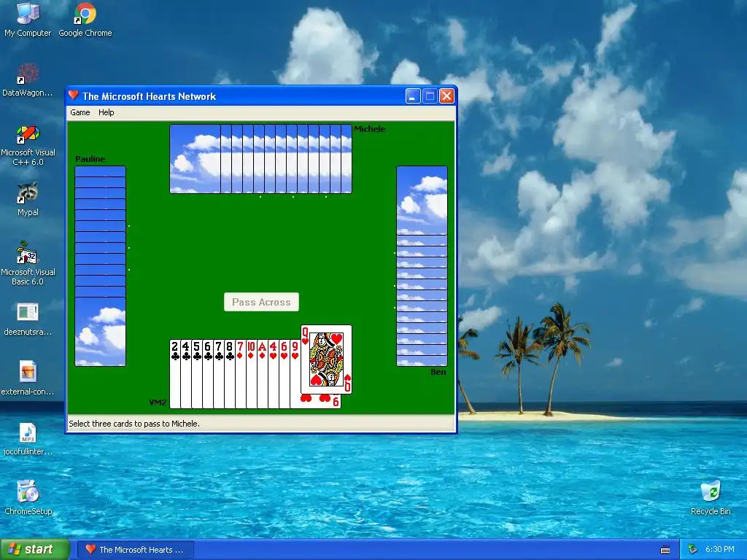Select the 10 of diamonds card
Screen dimensions: 747x560
(252, 374)
